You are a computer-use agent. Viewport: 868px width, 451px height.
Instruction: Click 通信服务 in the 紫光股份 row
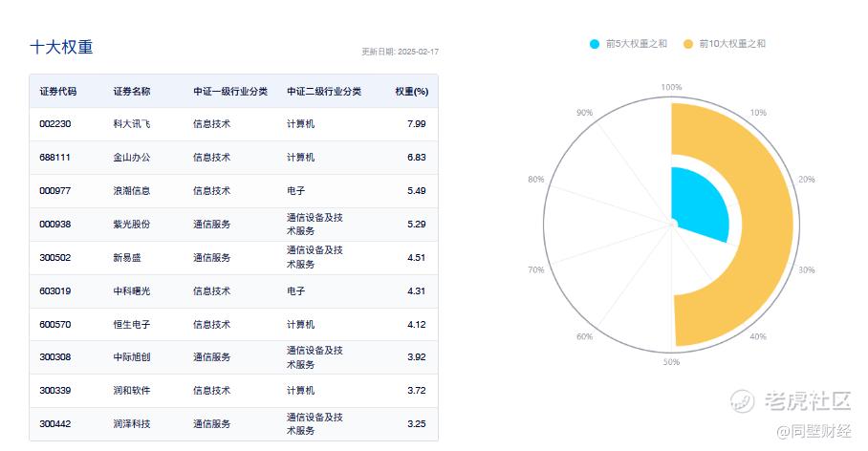click(x=212, y=225)
